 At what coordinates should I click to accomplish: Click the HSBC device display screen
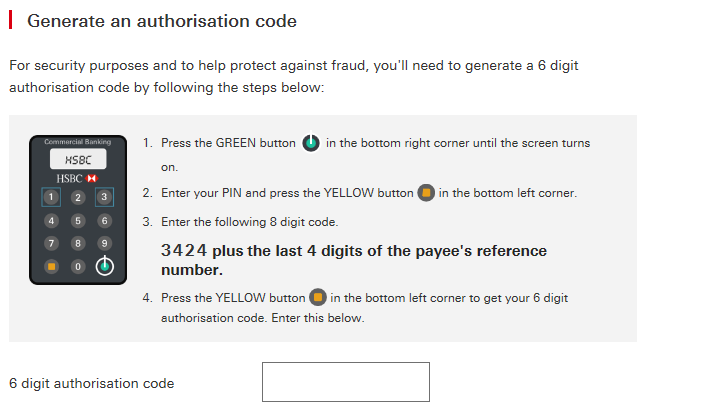click(x=78, y=159)
